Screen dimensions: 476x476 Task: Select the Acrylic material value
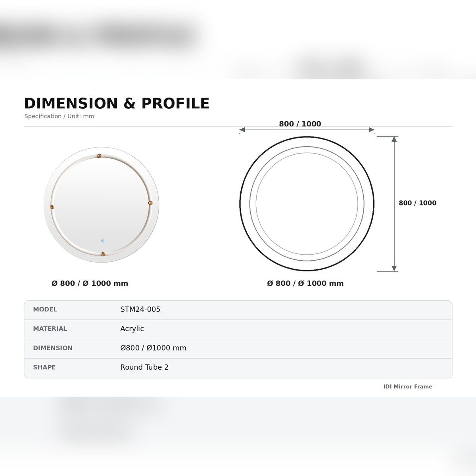tap(132, 329)
